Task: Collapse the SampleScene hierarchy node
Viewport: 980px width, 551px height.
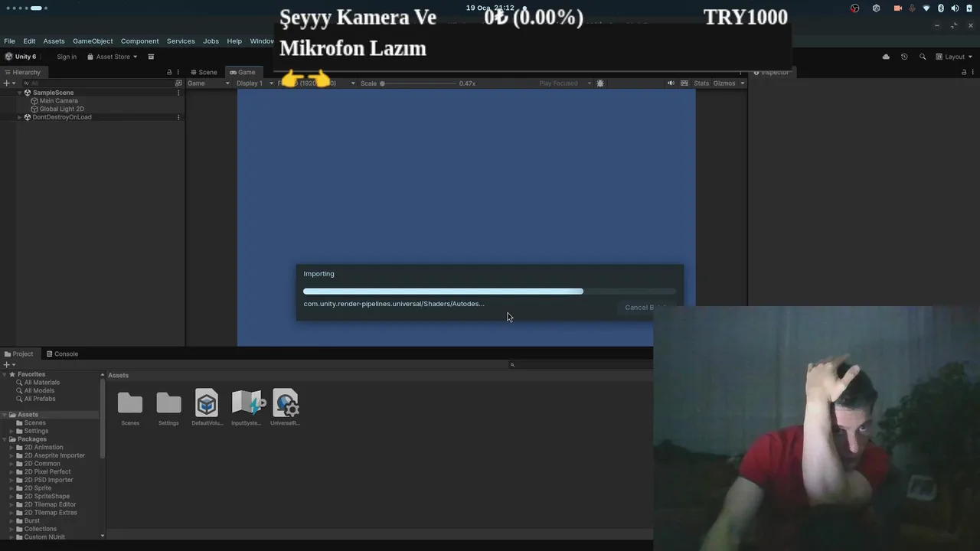Action: [20, 93]
